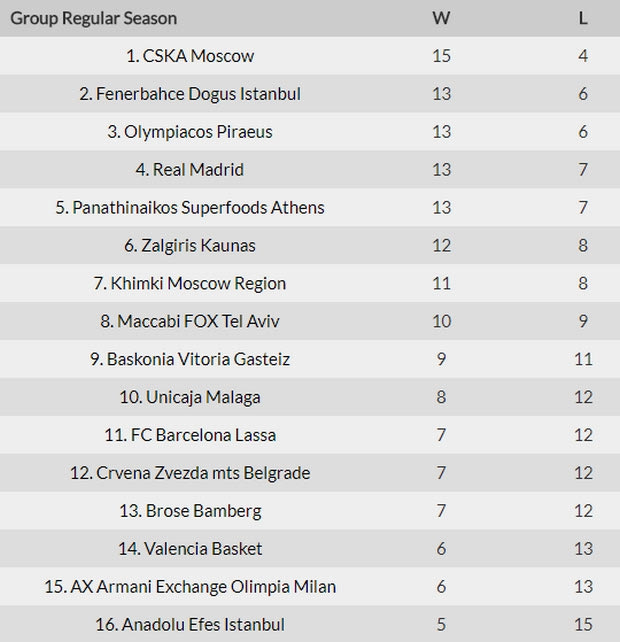Select the L column header
Image resolution: width=620 pixels, height=642 pixels.
coord(583,18)
